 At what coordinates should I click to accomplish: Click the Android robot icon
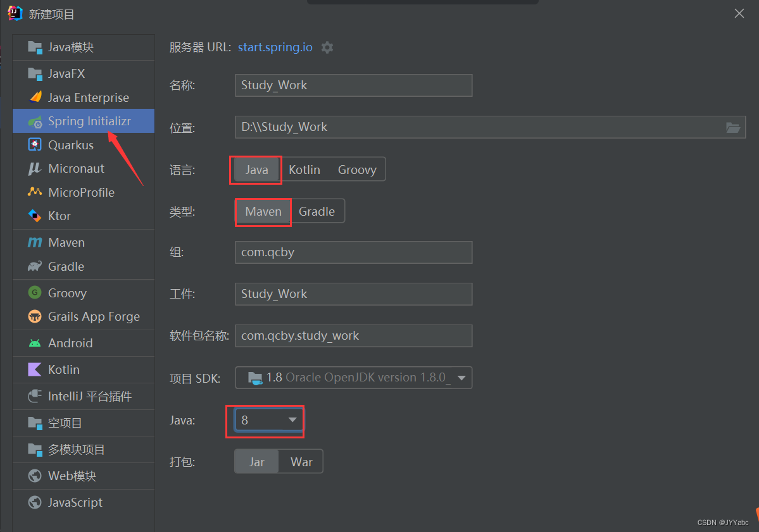tap(35, 343)
